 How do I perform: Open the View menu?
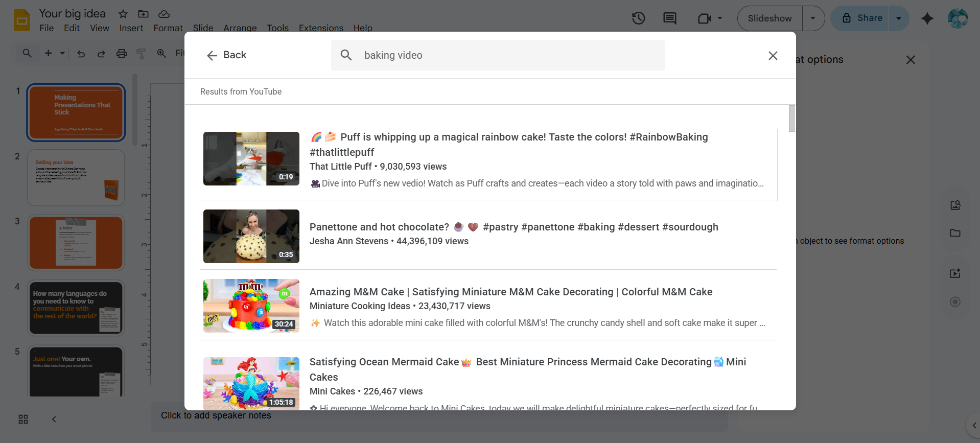(x=100, y=28)
